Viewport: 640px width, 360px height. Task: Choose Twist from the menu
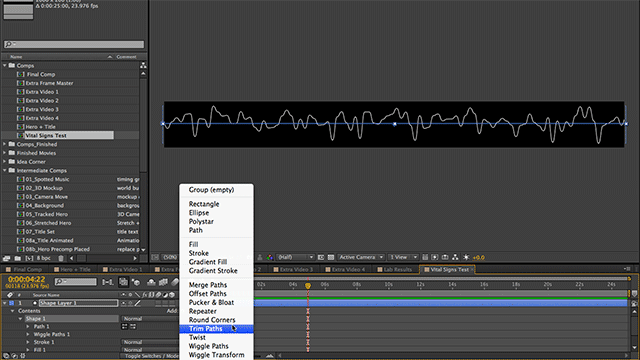216,338
